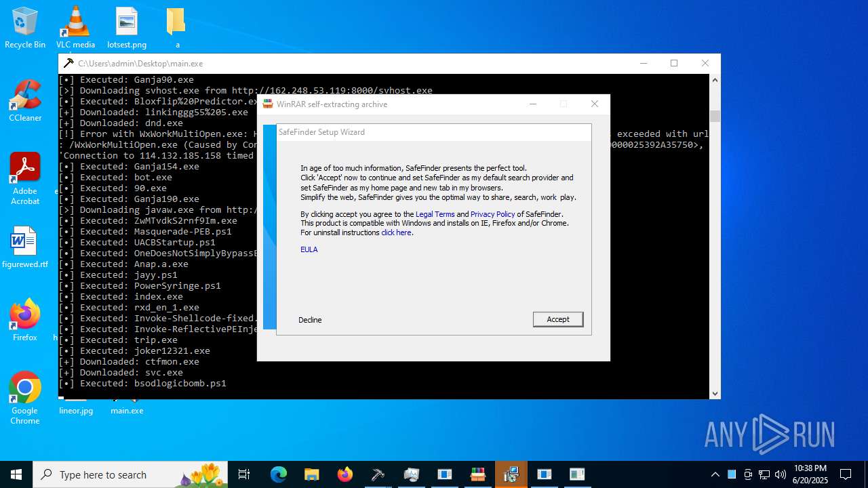868x488 pixels.
Task: Click the main.exe console title bar icon
Action: pos(68,63)
